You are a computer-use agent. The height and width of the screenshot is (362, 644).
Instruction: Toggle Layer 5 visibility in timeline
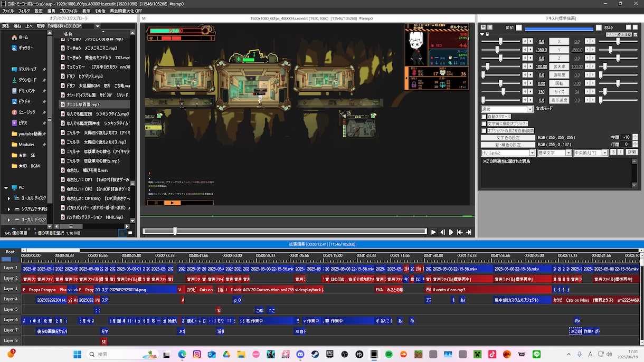click(x=11, y=309)
